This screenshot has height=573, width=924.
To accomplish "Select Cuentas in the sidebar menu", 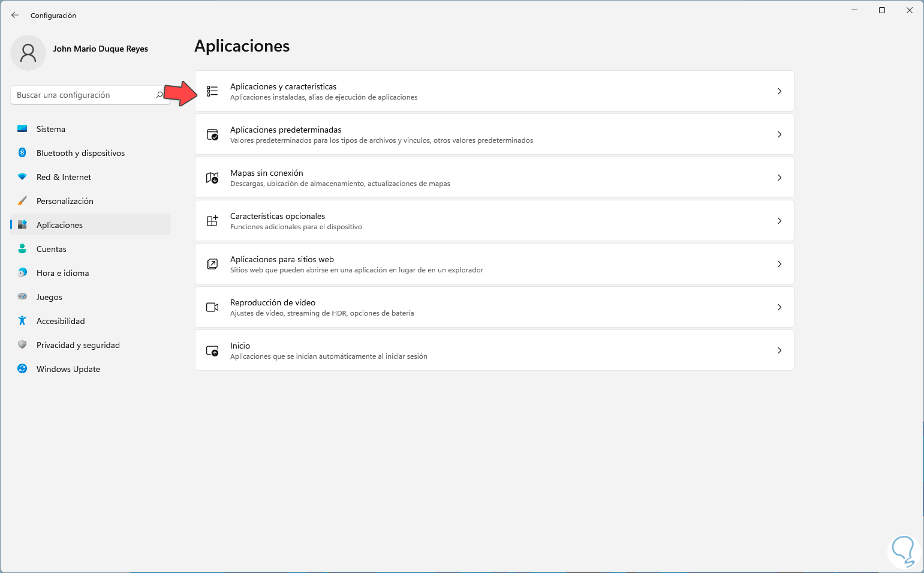I will (52, 249).
